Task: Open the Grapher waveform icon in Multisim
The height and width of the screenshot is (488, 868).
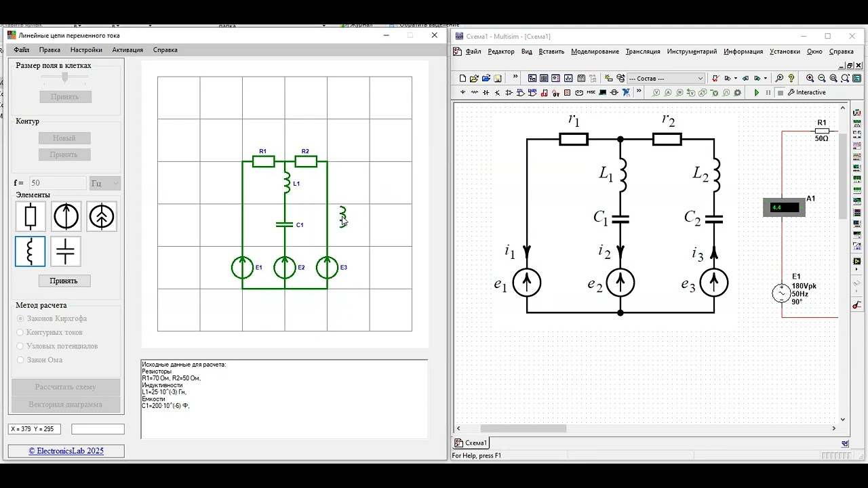Action: (569, 79)
